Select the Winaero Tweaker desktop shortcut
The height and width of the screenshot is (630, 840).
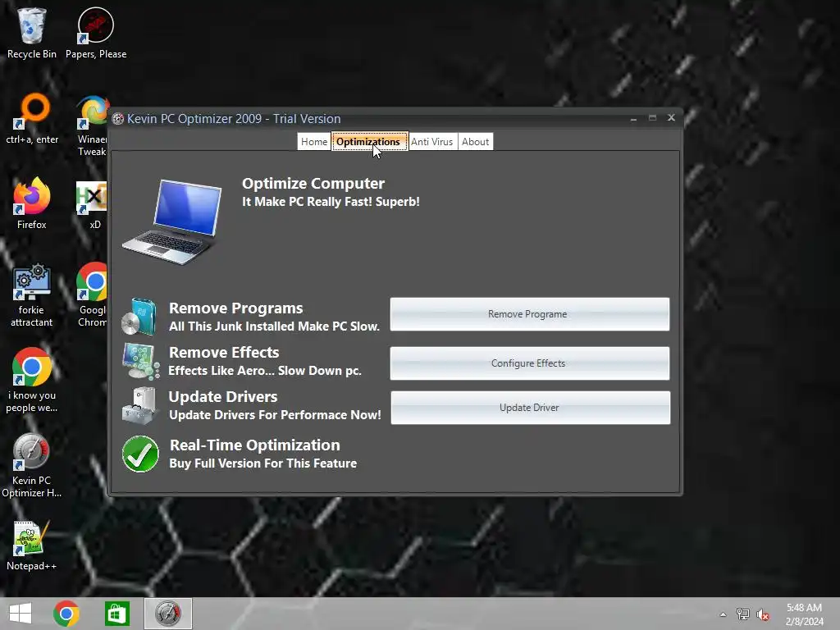92,126
